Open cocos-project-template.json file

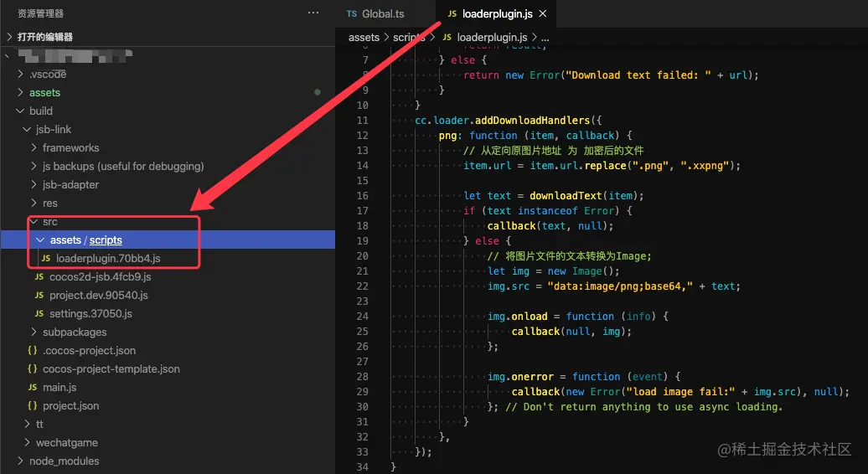pos(111,369)
